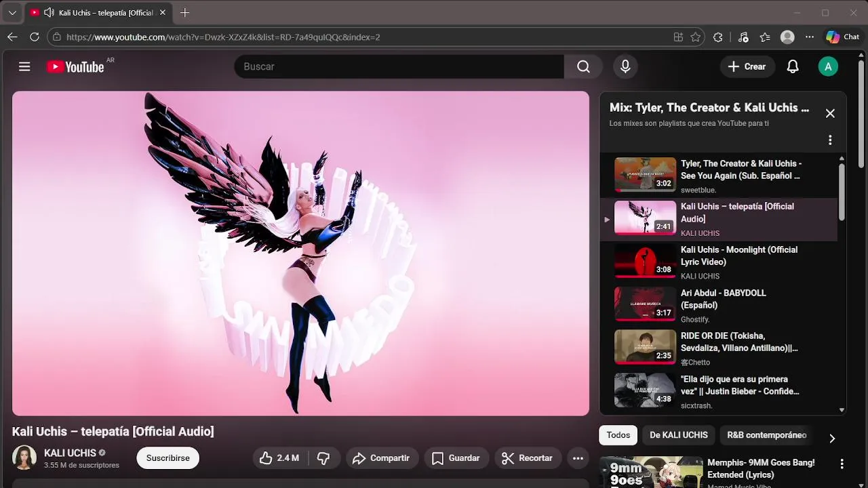Image resolution: width=868 pixels, height=488 pixels.
Task: Go back in browser
Action: click(x=12, y=37)
